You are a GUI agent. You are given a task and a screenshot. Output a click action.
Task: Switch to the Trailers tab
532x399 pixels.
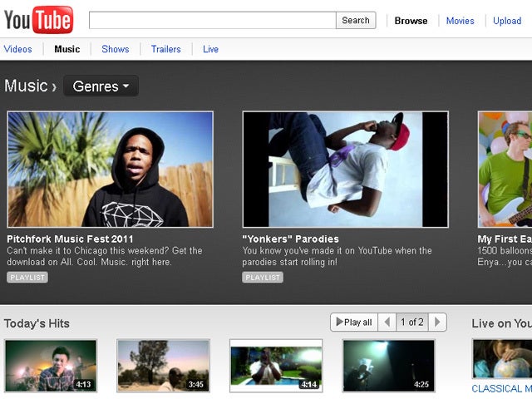pyautogui.click(x=166, y=49)
